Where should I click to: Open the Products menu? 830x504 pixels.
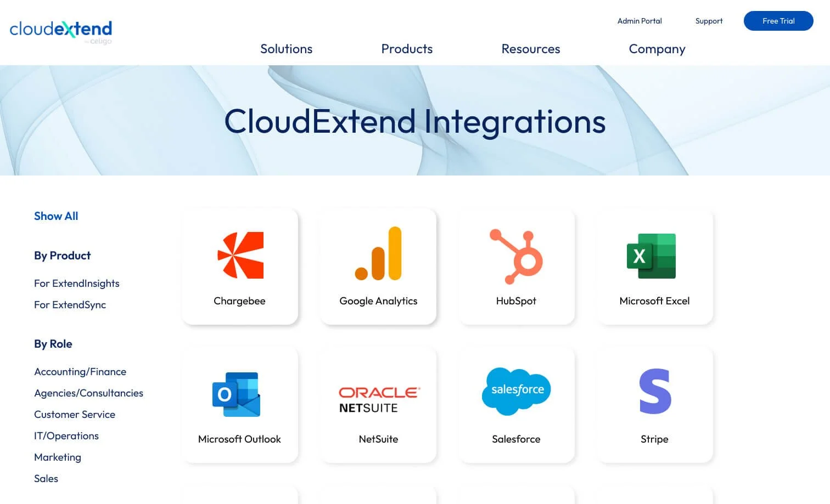(x=407, y=49)
